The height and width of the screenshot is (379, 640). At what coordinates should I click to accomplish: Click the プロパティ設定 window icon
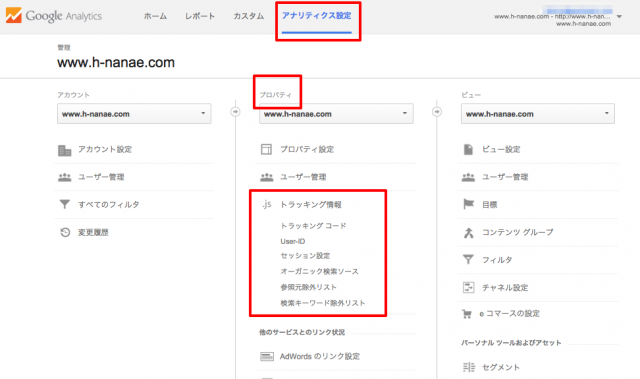[x=266, y=149]
